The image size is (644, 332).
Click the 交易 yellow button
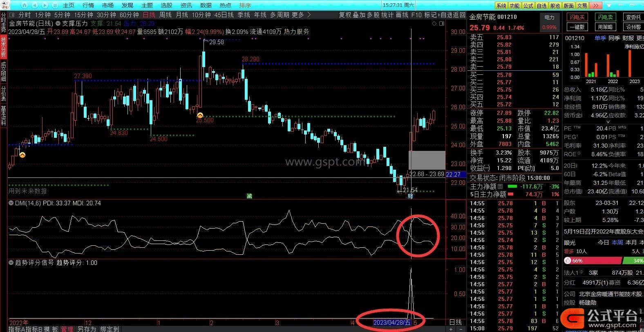(x=582, y=5)
